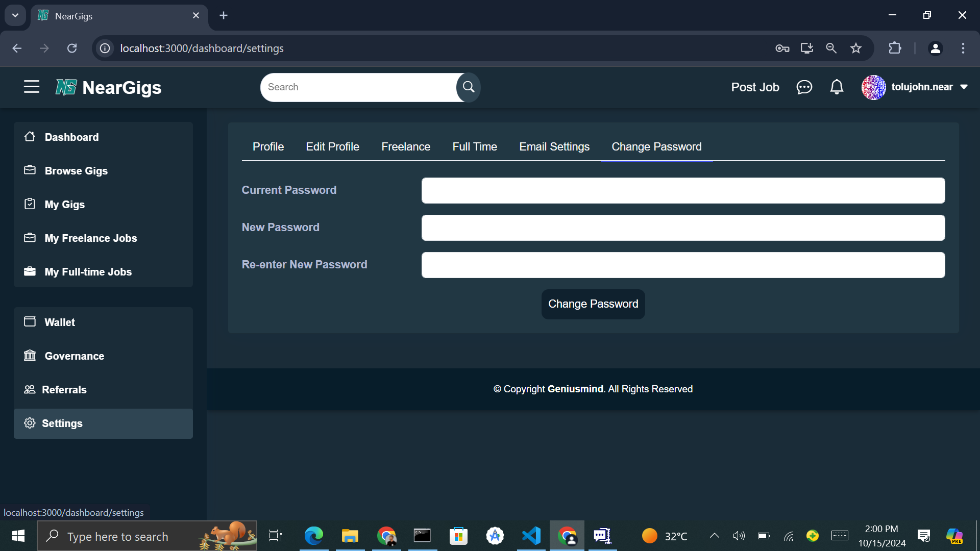Select the Freelance tab

click(x=406, y=147)
